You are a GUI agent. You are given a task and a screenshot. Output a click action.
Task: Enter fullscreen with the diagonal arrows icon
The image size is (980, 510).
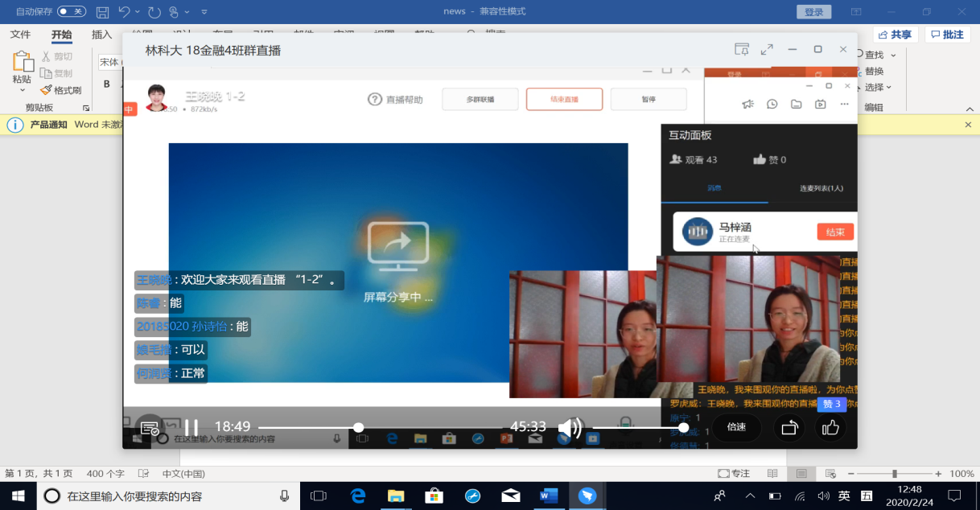[x=767, y=49]
